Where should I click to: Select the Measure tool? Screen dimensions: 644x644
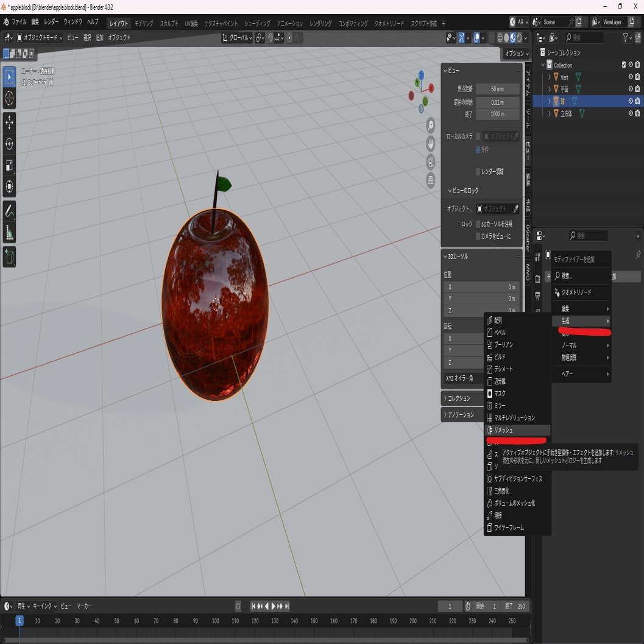point(9,233)
